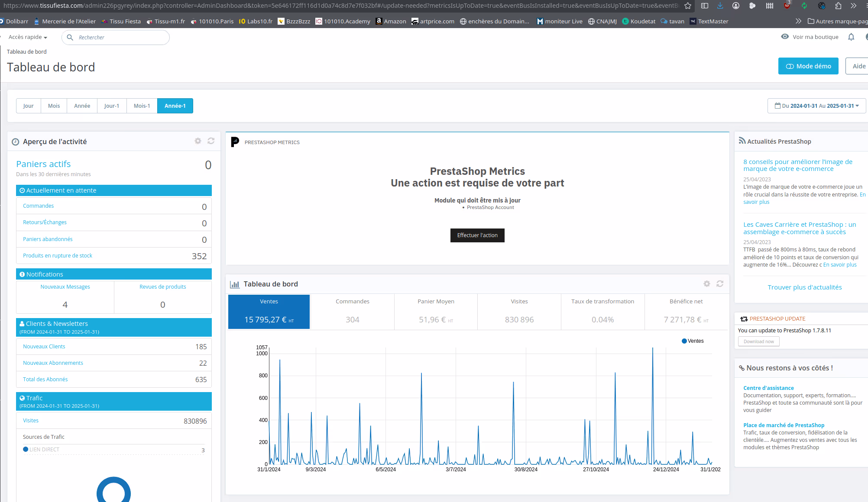Expand the Accès rapide dropdown
868x502 pixels.
point(28,37)
